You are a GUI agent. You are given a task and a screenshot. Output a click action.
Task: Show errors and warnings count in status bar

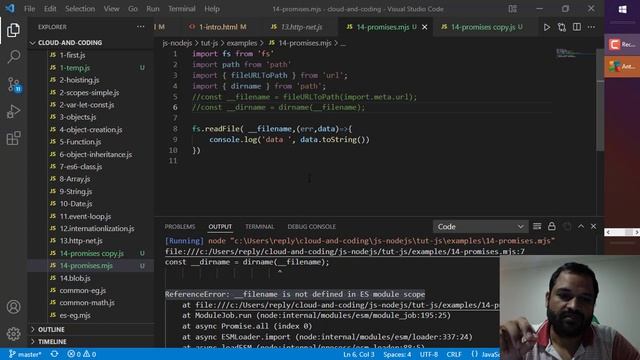click(x=82, y=354)
